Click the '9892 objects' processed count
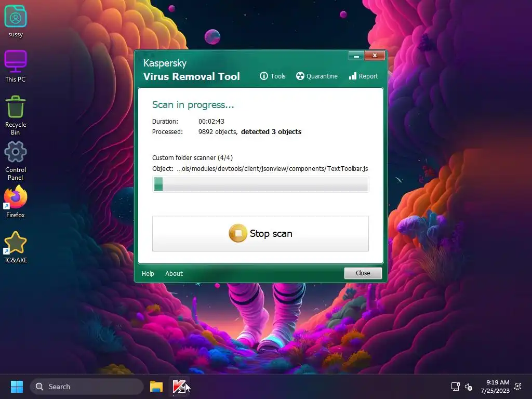Screen dimensions: 532x399 [x=217, y=131]
